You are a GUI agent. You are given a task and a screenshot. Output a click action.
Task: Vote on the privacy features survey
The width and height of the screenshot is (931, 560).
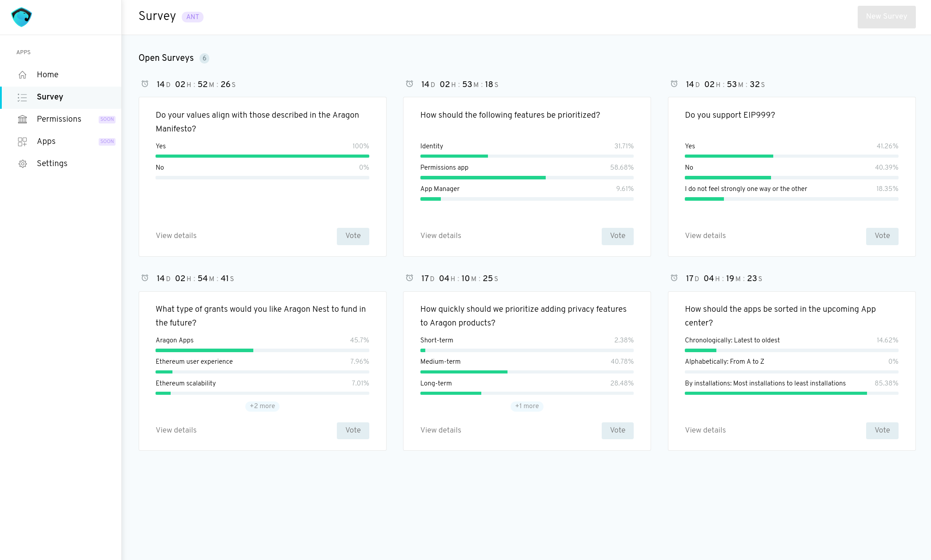point(618,431)
